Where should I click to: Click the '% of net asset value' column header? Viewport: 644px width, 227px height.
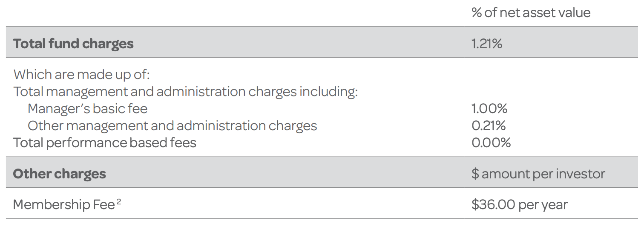(531, 12)
